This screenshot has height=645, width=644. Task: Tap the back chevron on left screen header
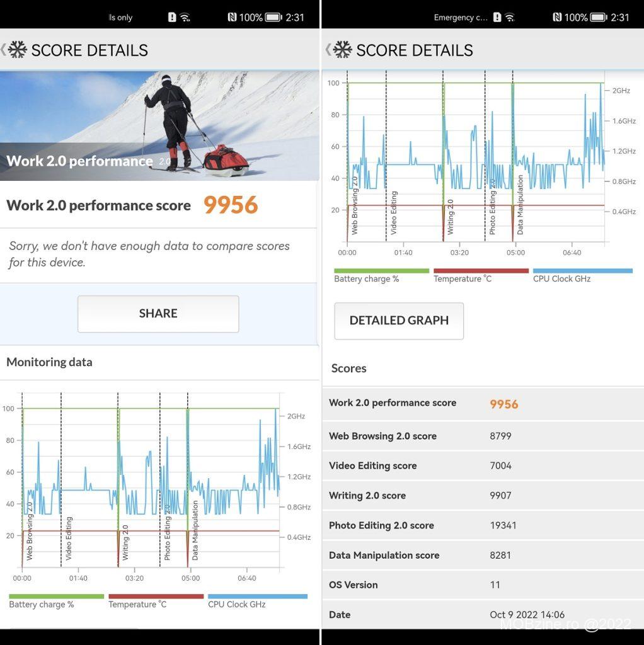[x=4, y=50]
